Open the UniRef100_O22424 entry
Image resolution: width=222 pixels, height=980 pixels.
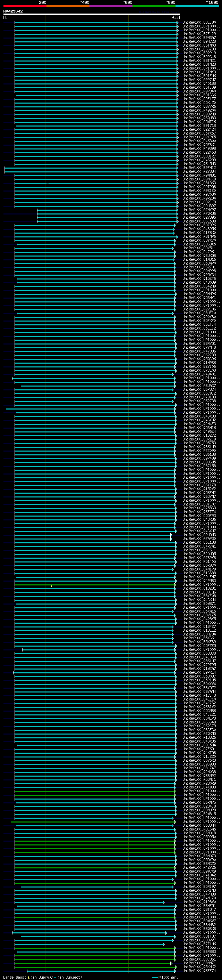[x=199, y=129]
